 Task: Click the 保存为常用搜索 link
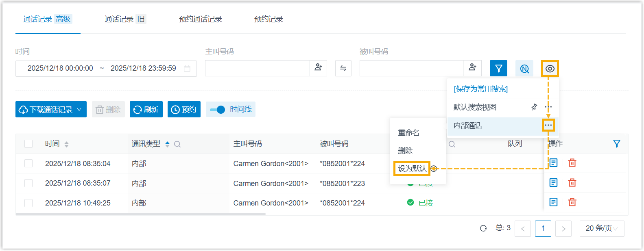coord(480,89)
